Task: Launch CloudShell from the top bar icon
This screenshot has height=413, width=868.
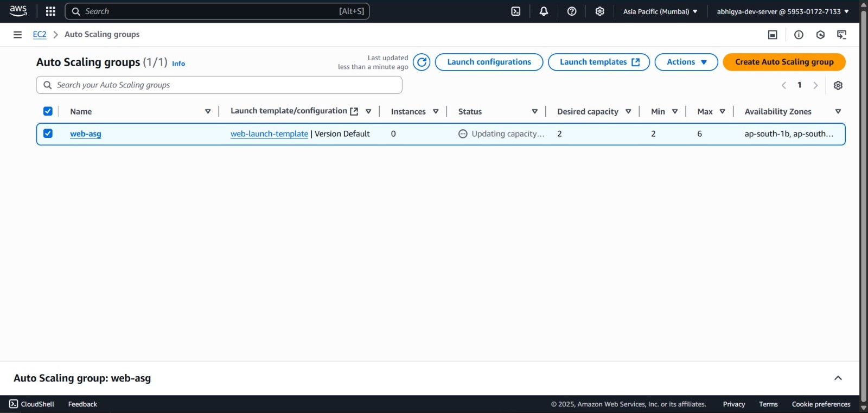Action: click(x=516, y=11)
